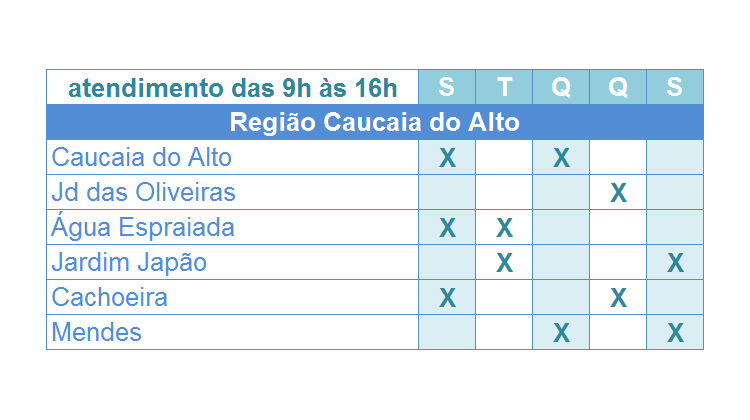Select the Água Espraiada row label
The height and width of the screenshot is (420, 750).
pyautogui.click(x=143, y=226)
